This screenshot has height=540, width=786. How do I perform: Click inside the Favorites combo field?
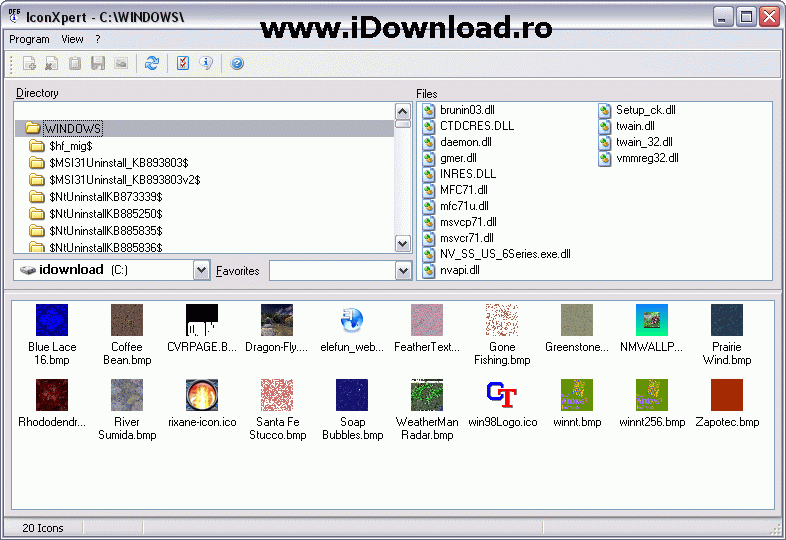332,271
